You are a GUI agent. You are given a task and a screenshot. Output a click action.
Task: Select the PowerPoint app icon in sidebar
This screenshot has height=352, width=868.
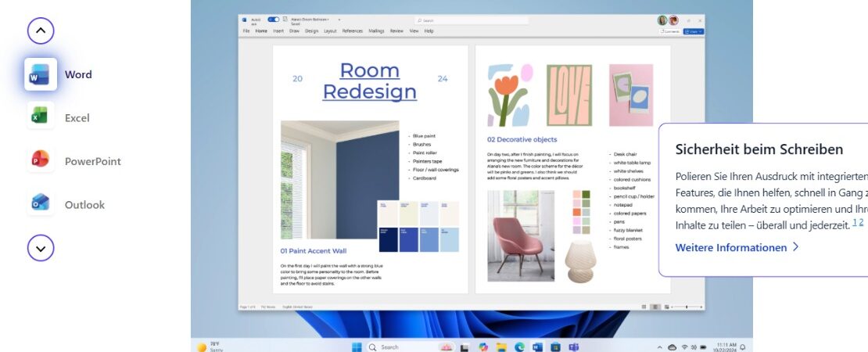41,160
